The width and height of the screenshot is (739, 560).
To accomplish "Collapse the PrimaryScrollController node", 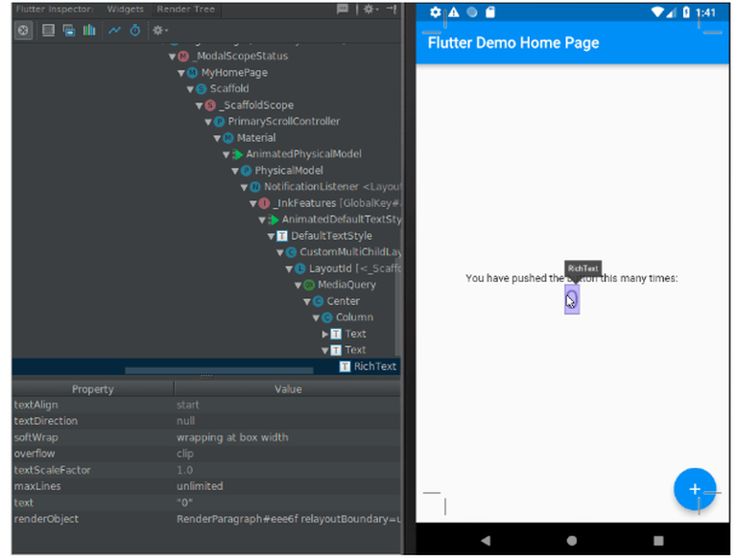I will click(208, 122).
